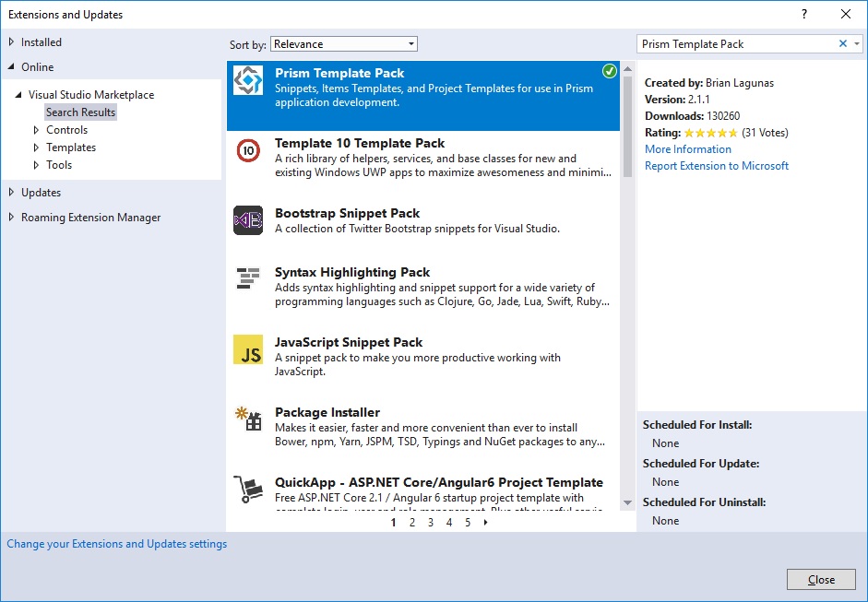Select the JavaScript Snippet Pack title
This screenshot has width=868, height=602.
pyautogui.click(x=349, y=343)
